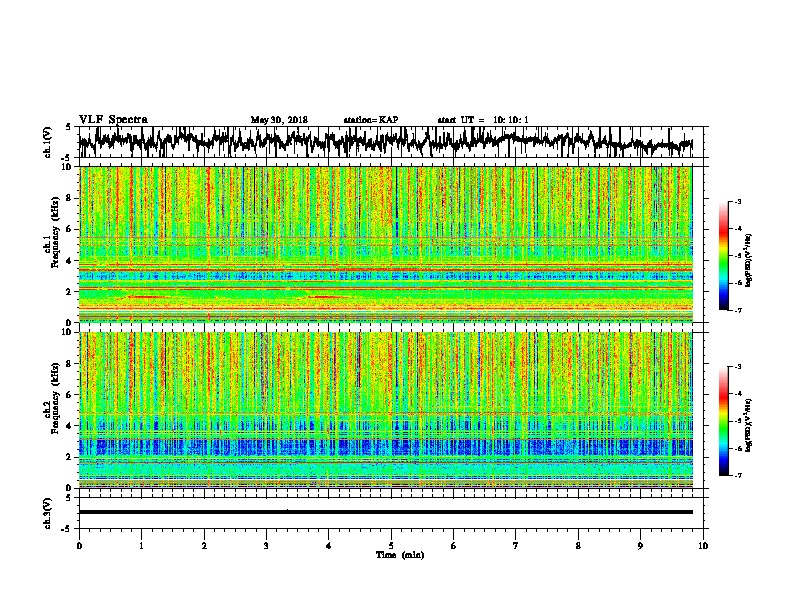Image resolution: width=792 pixels, height=612 pixels.
Task: Click time axis tick label "8" under the plot
Action: (x=578, y=546)
